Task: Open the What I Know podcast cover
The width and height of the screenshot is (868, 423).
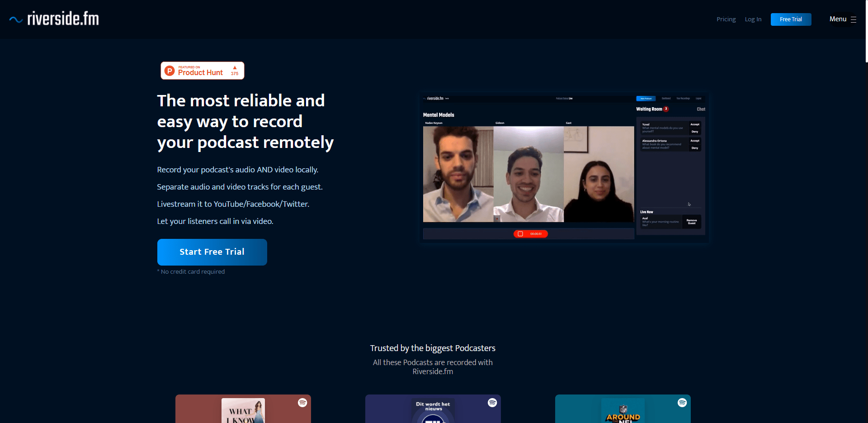Action: [x=243, y=411]
